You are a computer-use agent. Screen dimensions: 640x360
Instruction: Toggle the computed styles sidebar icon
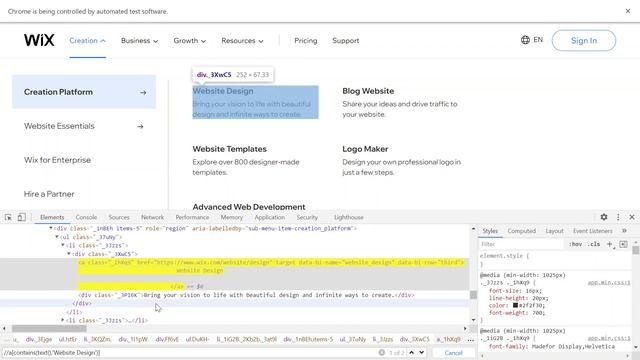click(623, 244)
